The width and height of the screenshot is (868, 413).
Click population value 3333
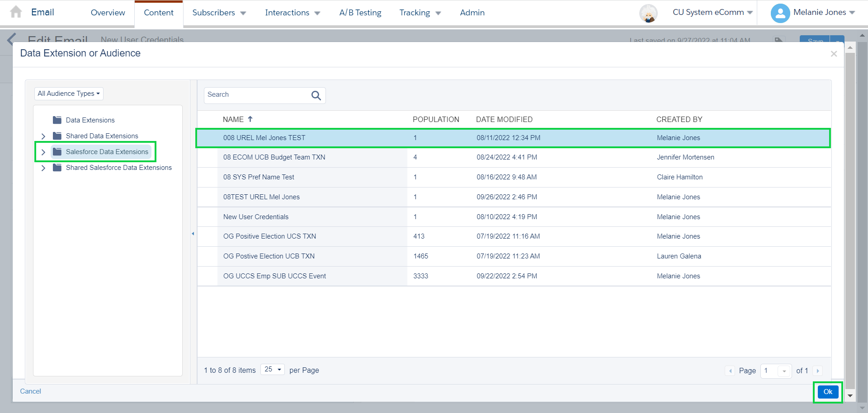coord(420,276)
